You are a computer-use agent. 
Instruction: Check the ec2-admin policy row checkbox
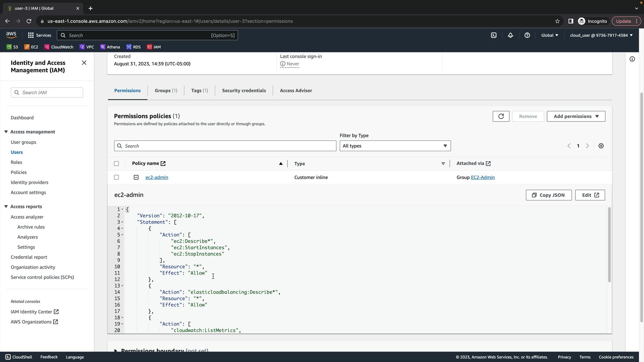(x=116, y=177)
